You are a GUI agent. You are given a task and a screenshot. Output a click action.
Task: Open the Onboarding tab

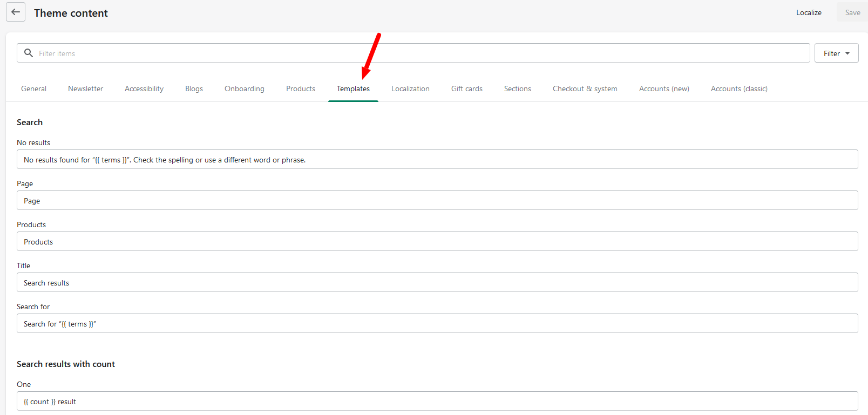point(245,89)
